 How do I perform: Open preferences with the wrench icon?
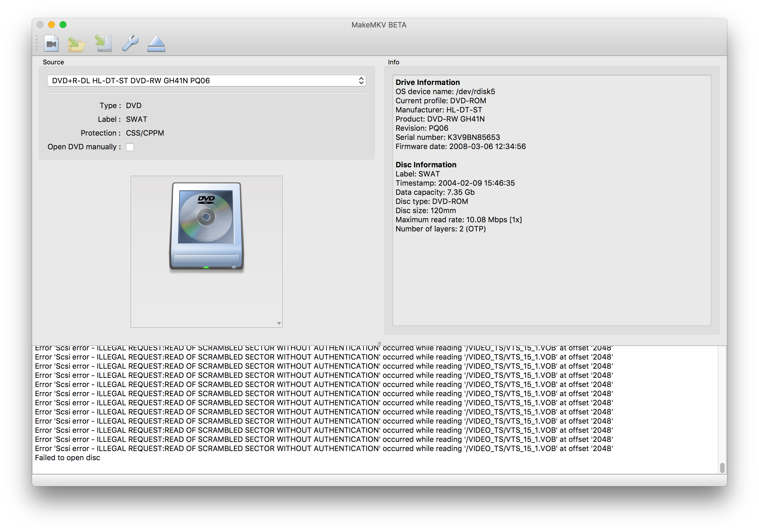click(x=130, y=43)
